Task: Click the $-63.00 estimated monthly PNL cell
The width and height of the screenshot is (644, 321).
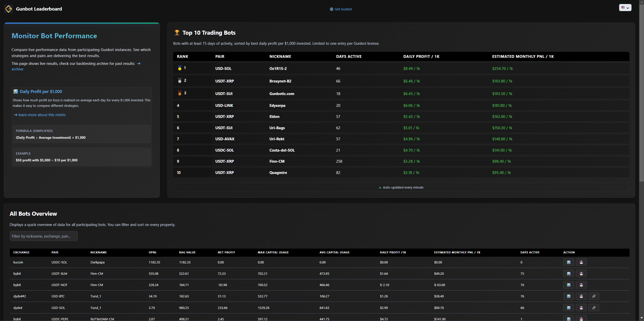Action: pyautogui.click(x=439, y=285)
